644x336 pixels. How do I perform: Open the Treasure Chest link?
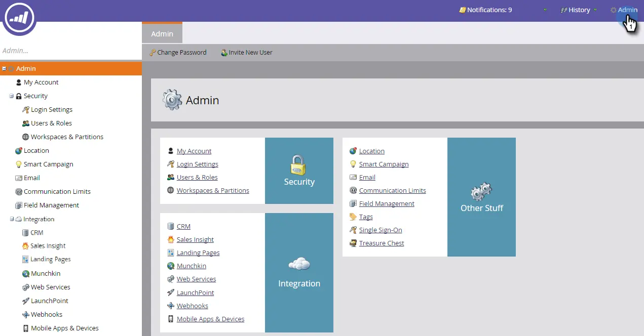(381, 243)
